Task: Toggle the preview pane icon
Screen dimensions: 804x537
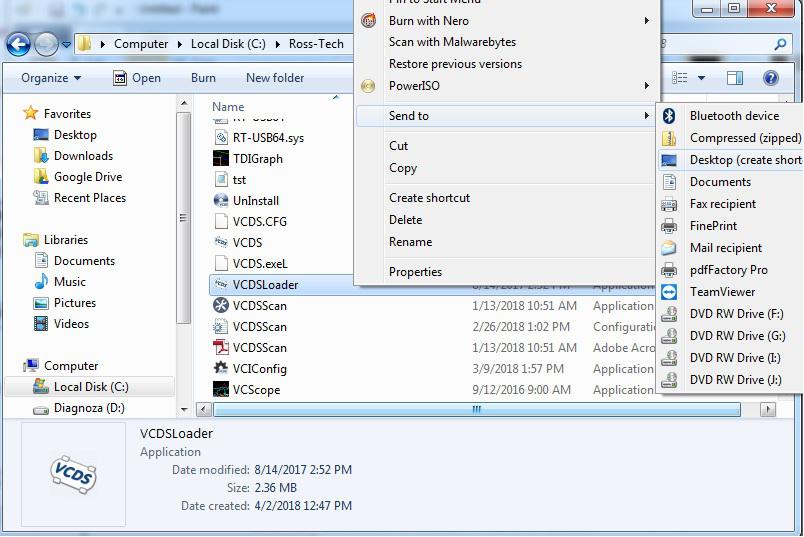Action: click(735, 78)
